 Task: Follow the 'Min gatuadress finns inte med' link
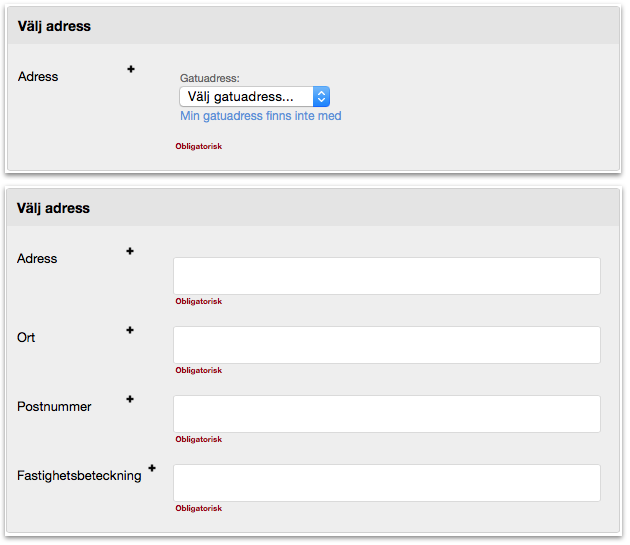(260, 116)
